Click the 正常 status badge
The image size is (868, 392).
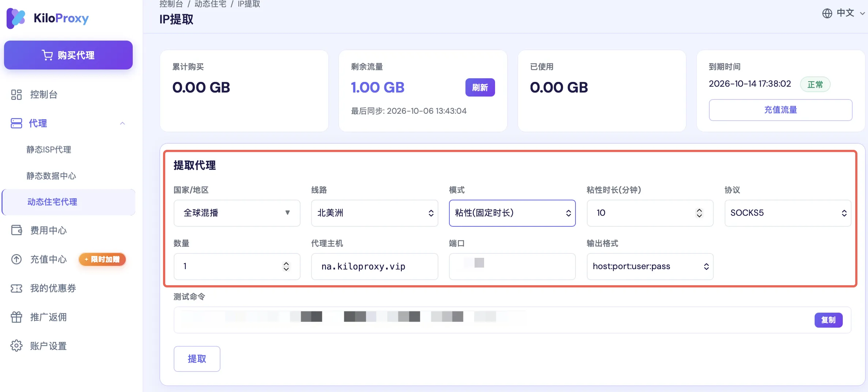815,84
